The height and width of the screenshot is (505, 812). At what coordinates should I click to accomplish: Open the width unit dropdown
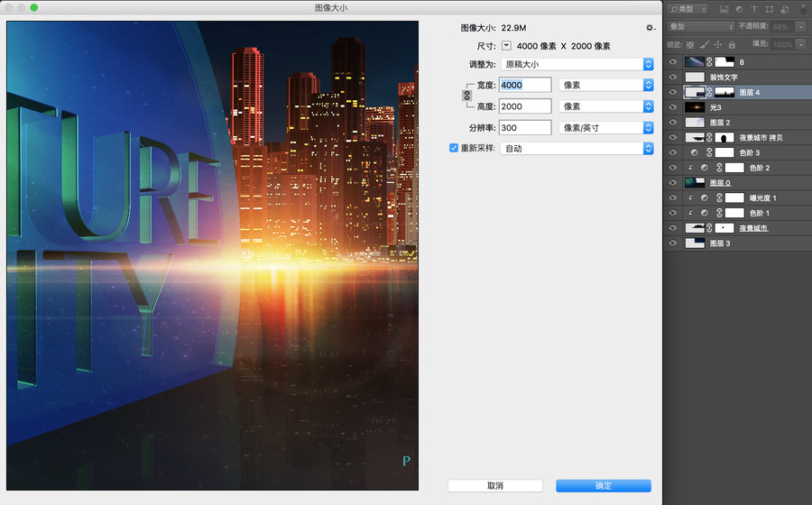(x=606, y=85)
